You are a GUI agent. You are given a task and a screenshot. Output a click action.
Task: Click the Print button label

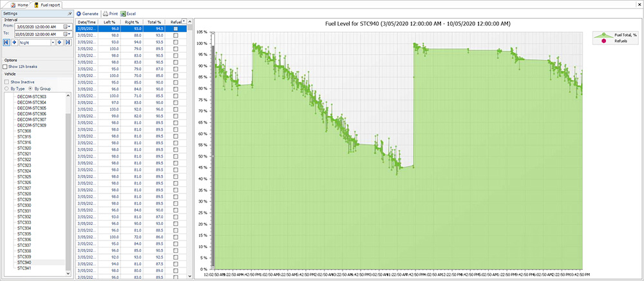point(113,14)
